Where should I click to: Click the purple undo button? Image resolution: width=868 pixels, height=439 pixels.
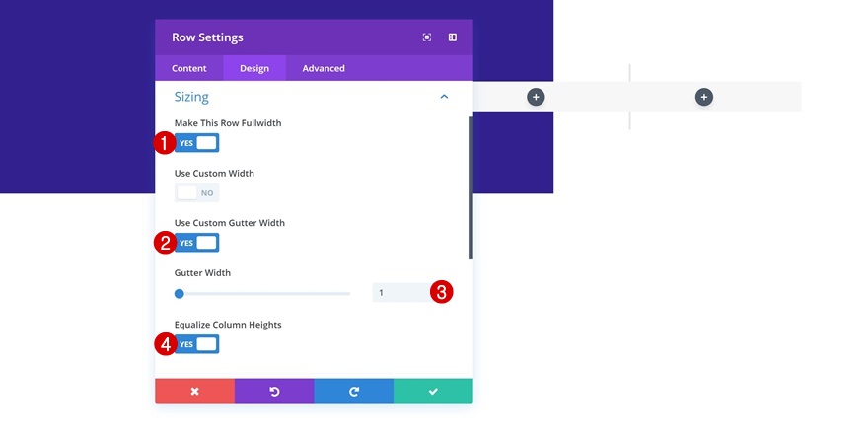click(274, 392)
